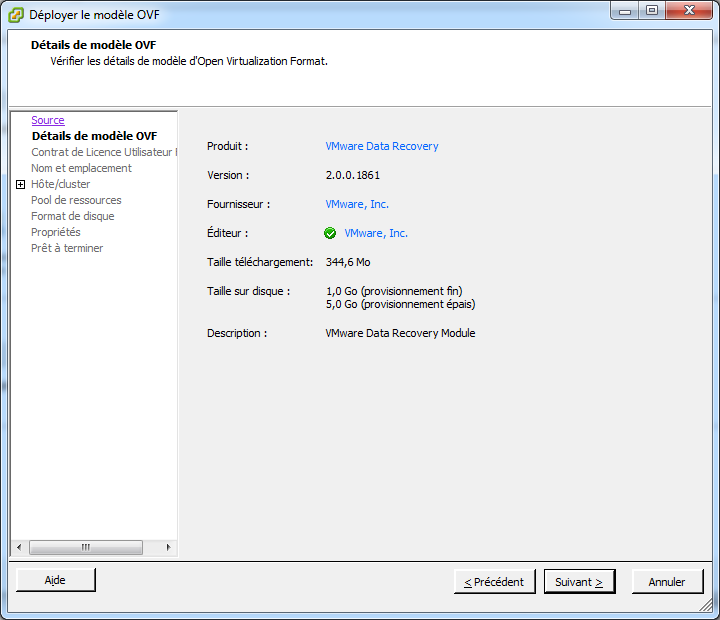Select Détails de modèle OVF step
Viewport: 720px width, 620px height.
pyautogui.click(x=94, y=136)
